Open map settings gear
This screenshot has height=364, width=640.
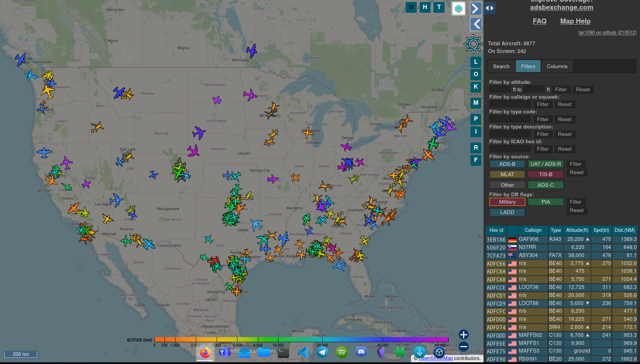pos(473,44)
